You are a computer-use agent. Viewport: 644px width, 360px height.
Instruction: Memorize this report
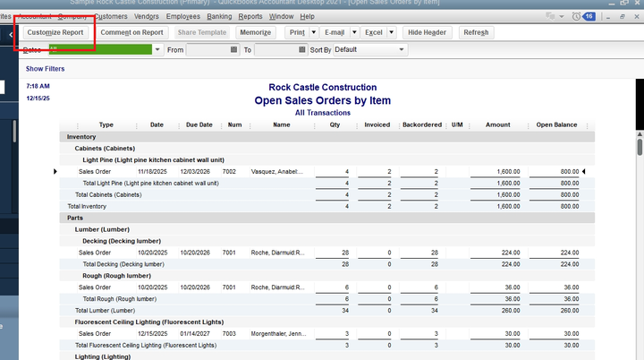tap(256, 32)
